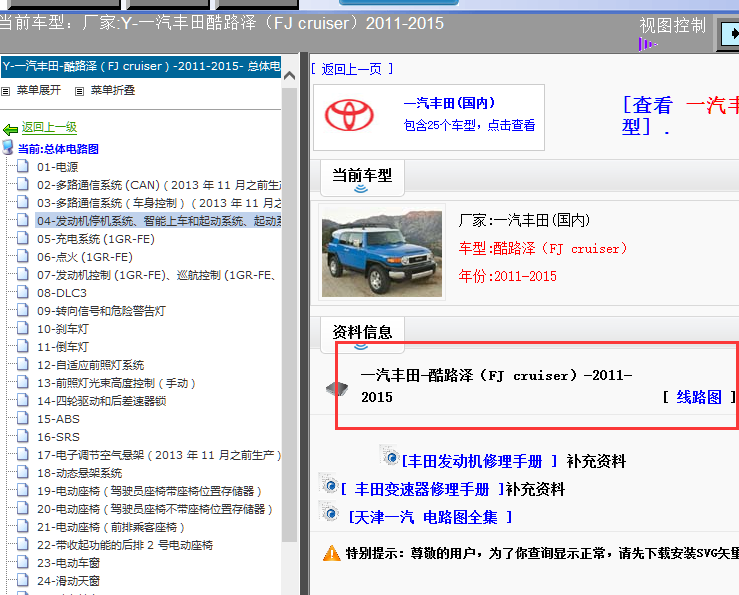
Task: Open 一汽丰田(国内) brand link
Action: [x=449, y=103]
